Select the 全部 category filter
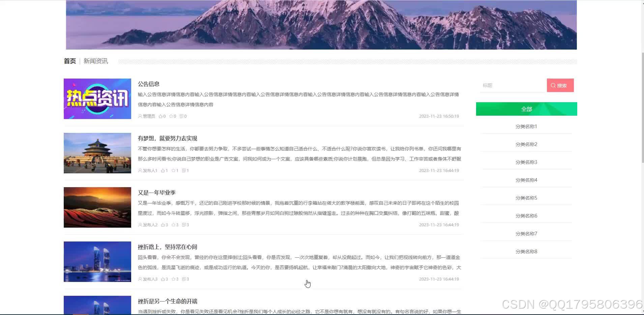644x315 pixels. point(526,109)
